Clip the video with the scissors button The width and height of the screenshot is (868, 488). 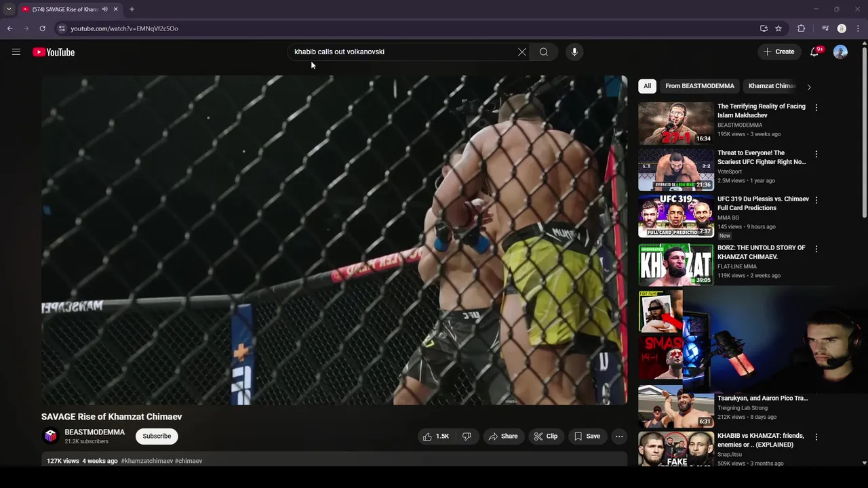(x=546, y=436)
